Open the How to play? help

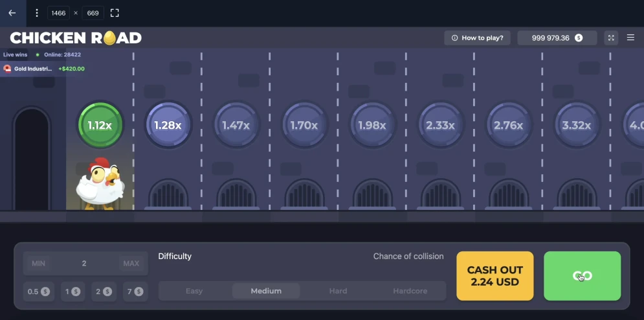coord(477,38)
